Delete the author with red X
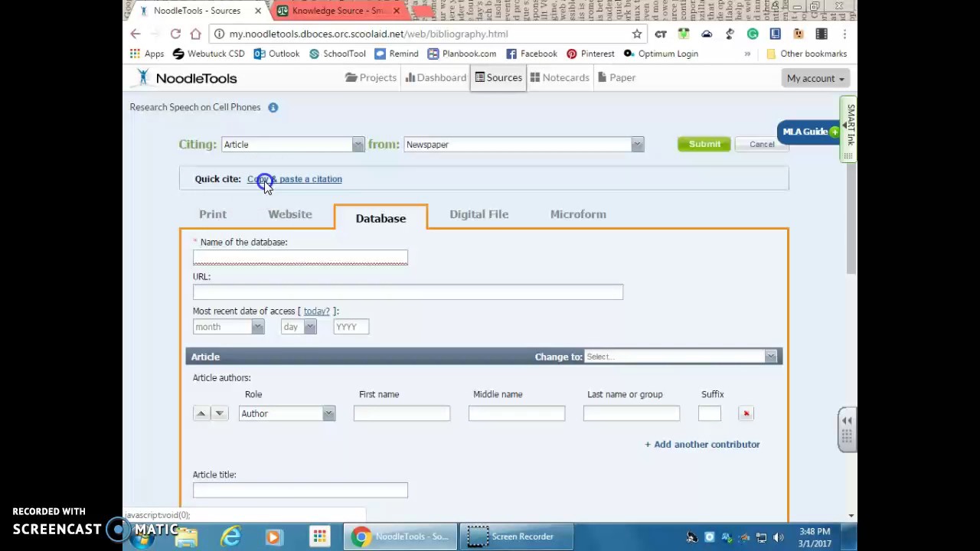The image size is (980, 551). [x=746, y=413]
